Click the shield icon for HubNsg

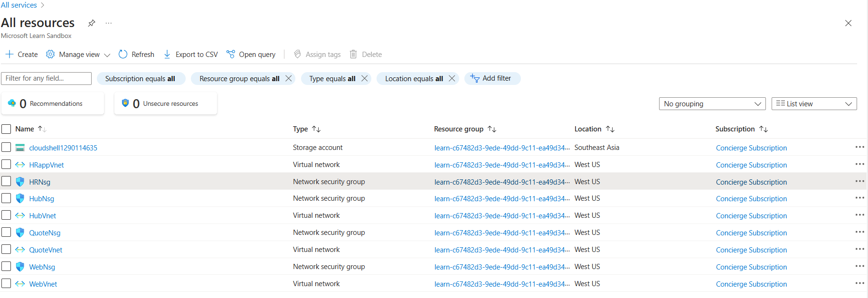[20, 198]
